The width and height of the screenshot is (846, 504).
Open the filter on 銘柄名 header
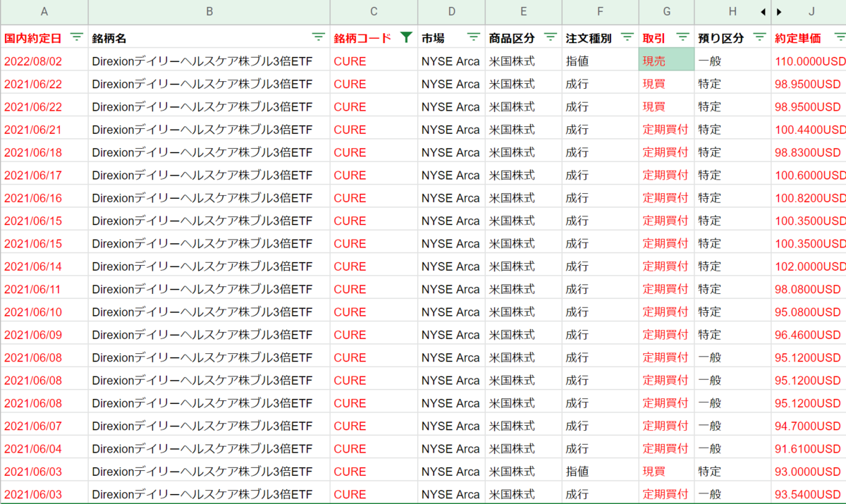(319, 37)
